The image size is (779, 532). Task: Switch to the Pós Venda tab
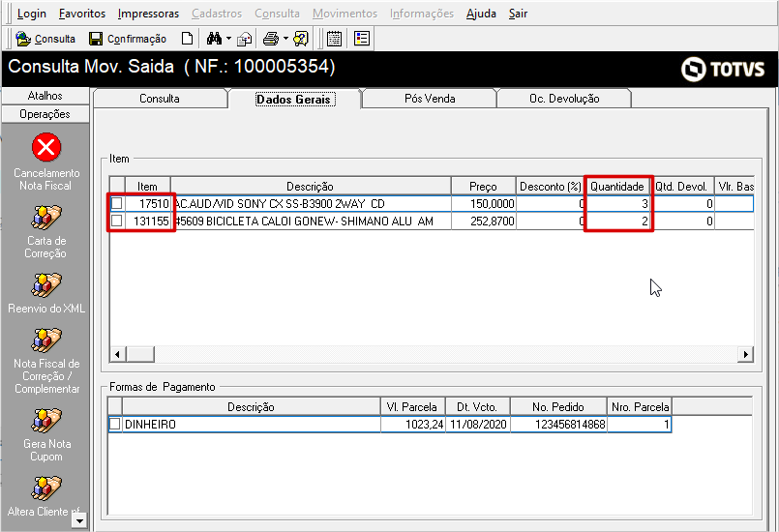(x=430, y=99)
